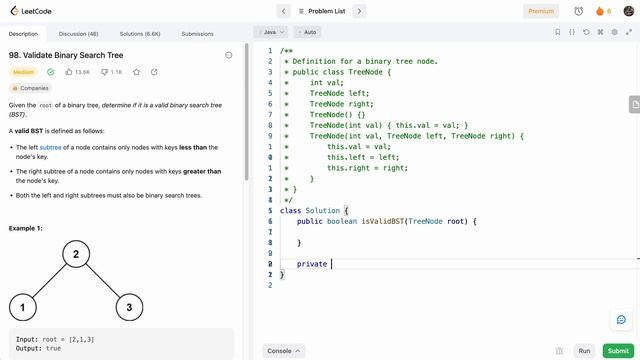
Task: Open the timer alarm clock icon
Action: (578, 11)
